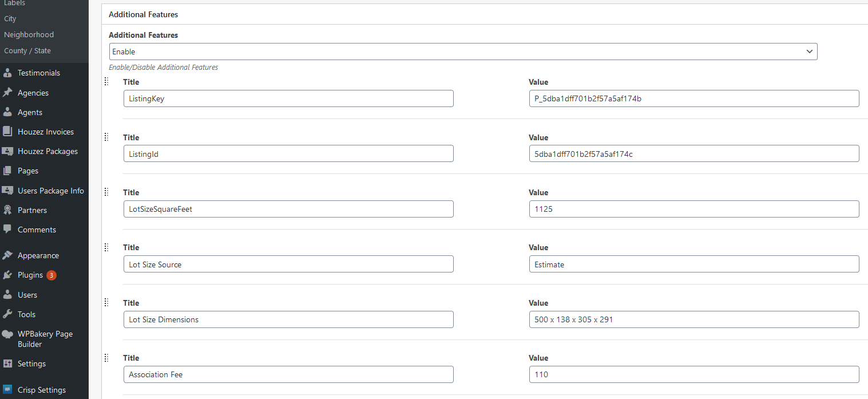Screen dimensions: 868x399
Task: Click the Plugins update count badge
Action: pos(51,275)
